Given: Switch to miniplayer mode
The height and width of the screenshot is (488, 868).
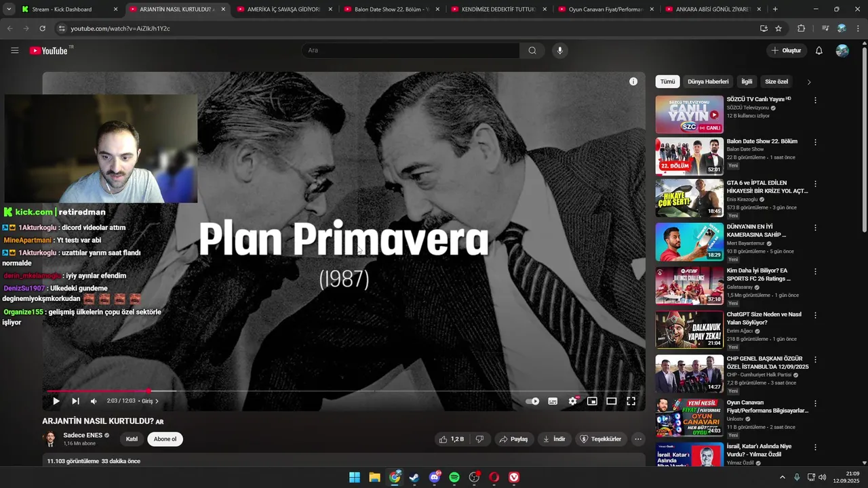Looking at the screenshot, I should coord(592,401).
